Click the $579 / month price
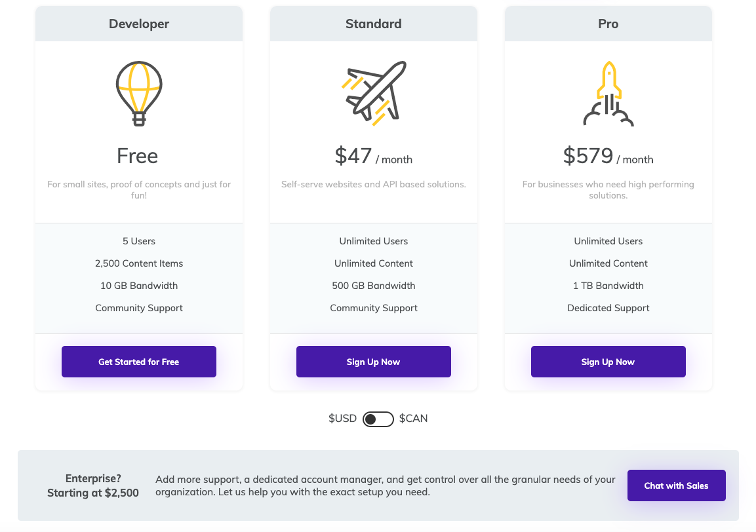 pyautogui.click(x=608, y=156)
